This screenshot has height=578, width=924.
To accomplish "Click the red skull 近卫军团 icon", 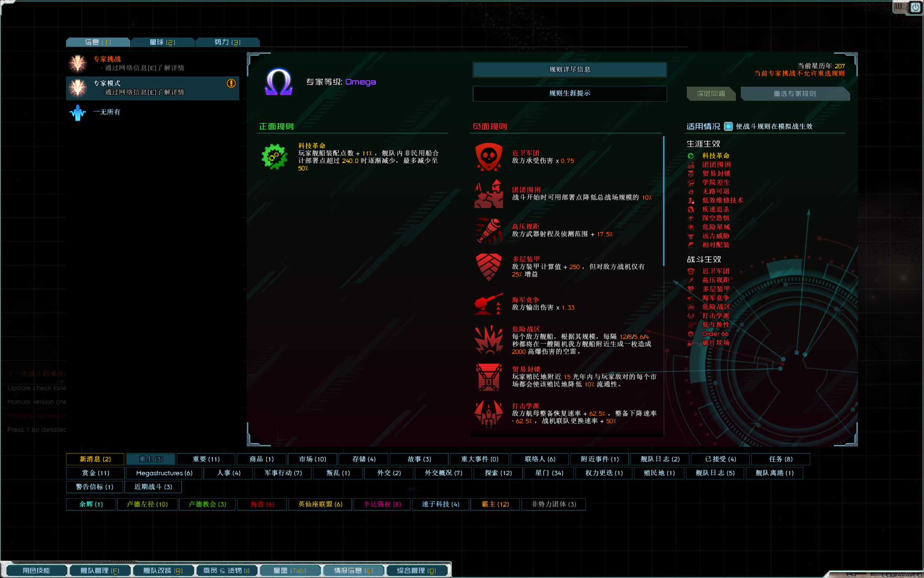I will pos(488,157).
